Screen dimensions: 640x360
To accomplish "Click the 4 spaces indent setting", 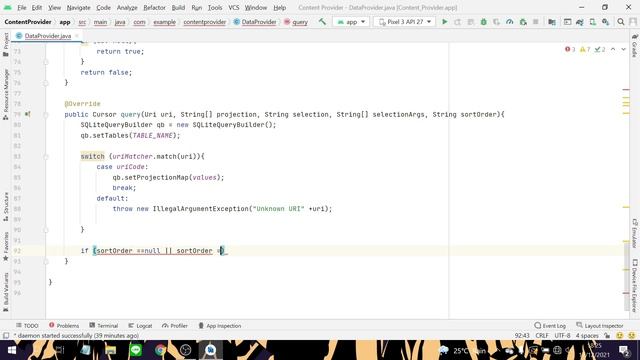I will click(x=587, y=336).
